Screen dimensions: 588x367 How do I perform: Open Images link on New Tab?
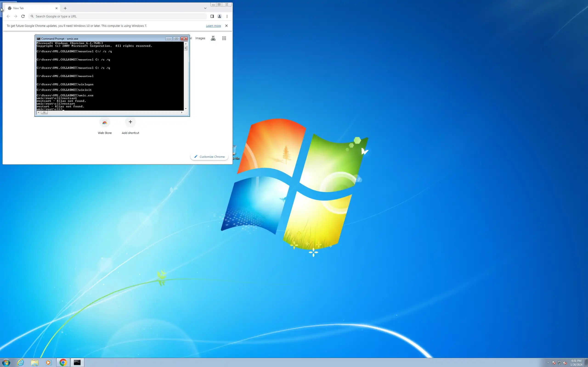200,38
